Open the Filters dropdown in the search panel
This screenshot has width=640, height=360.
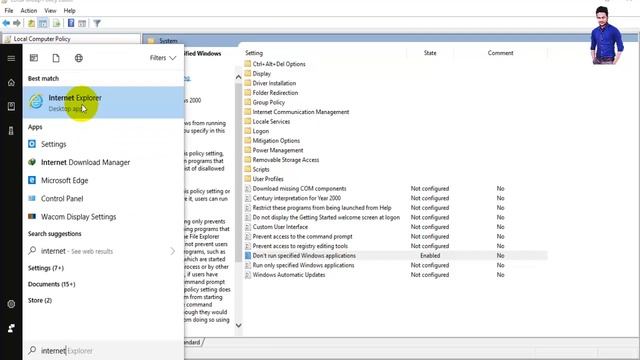[x=163, y=58]
